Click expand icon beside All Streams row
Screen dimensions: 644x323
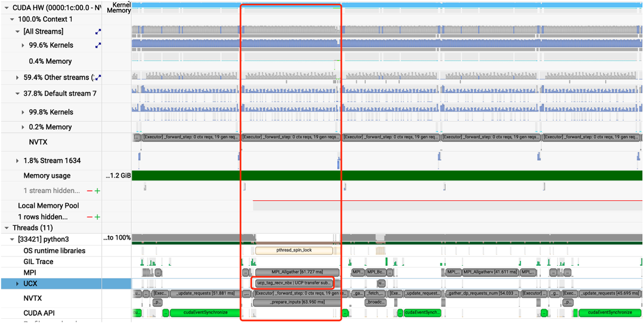pyautogui.click(x=98, y=32)
